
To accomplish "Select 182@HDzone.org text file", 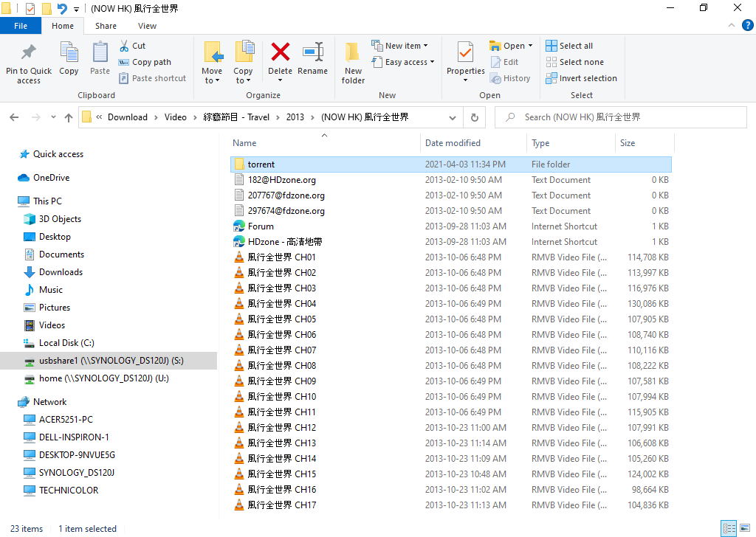I will pos(451,180).
